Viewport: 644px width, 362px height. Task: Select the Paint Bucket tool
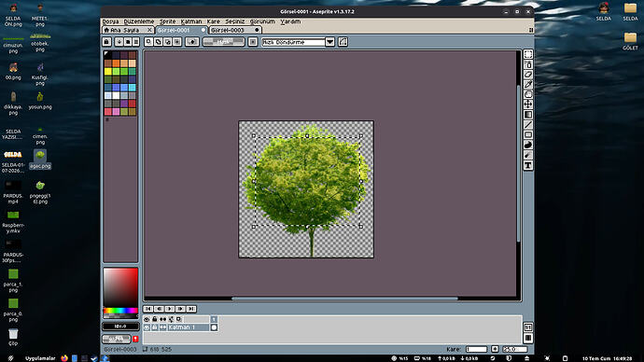528,115
